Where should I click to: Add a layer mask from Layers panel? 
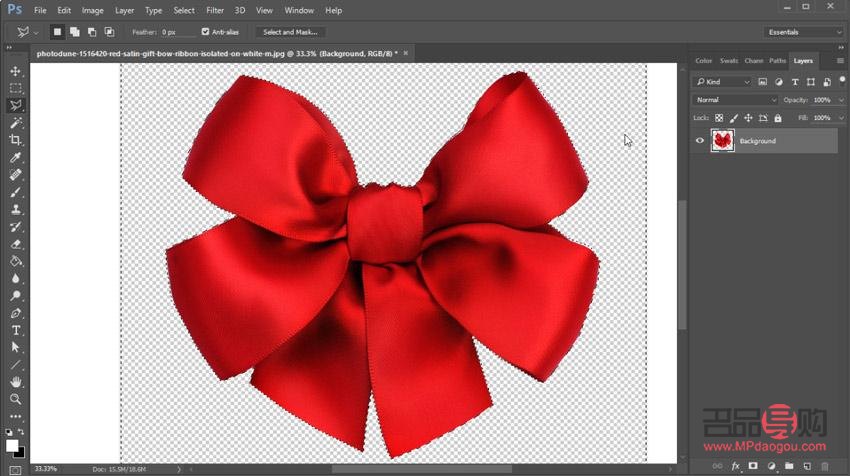(753, 466)
